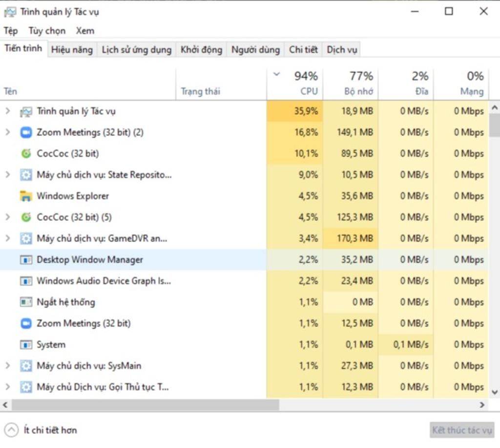Screen dimensions: 500x448
Task: Expand CocCoc (32 bit) (5) group
Action: coord(8,217)
